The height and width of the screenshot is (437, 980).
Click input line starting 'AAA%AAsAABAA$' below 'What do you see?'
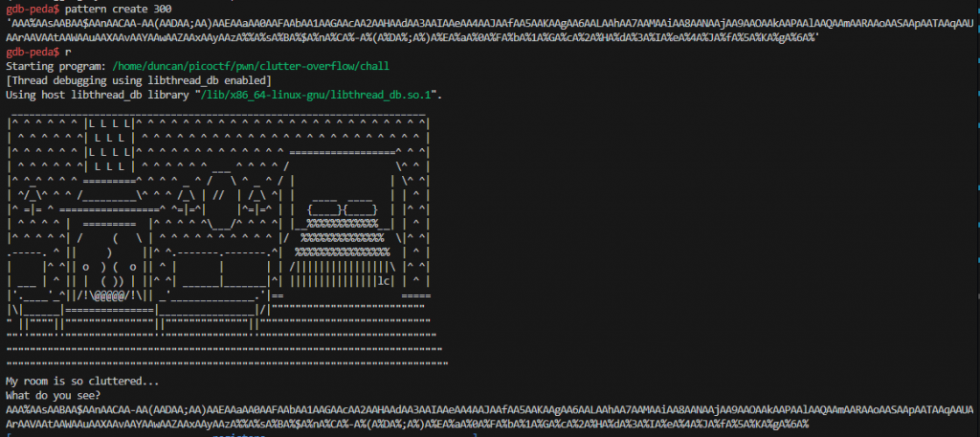pyautogui.click(x=489, y=409)
